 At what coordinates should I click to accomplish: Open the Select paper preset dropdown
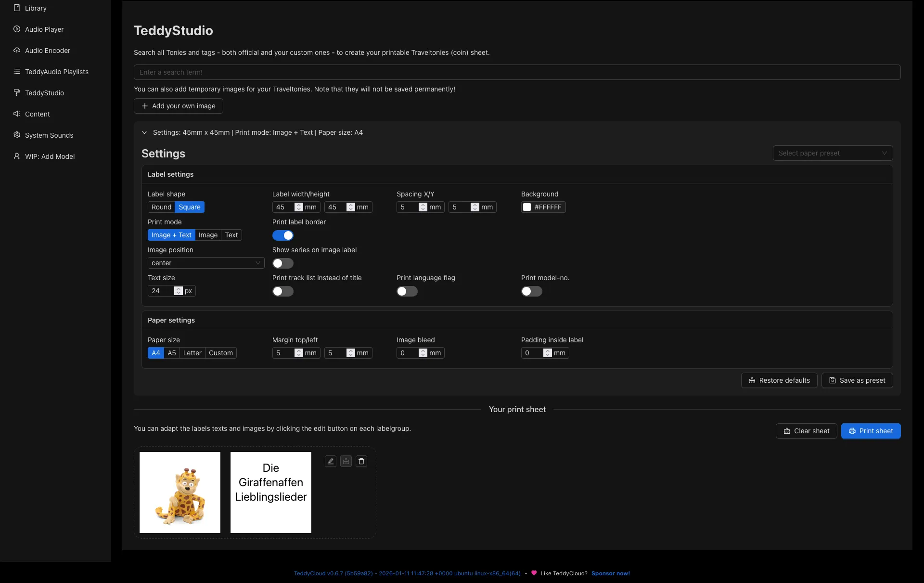point(832,153)
